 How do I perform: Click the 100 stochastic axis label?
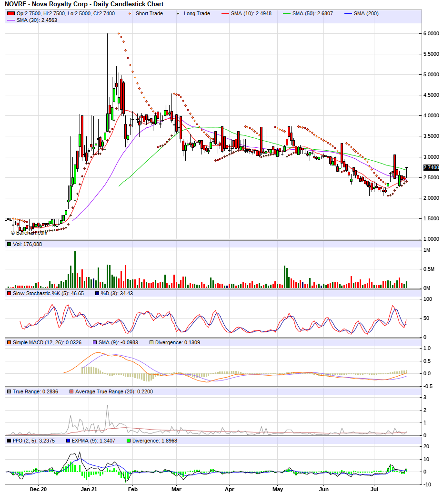[428, 299]
